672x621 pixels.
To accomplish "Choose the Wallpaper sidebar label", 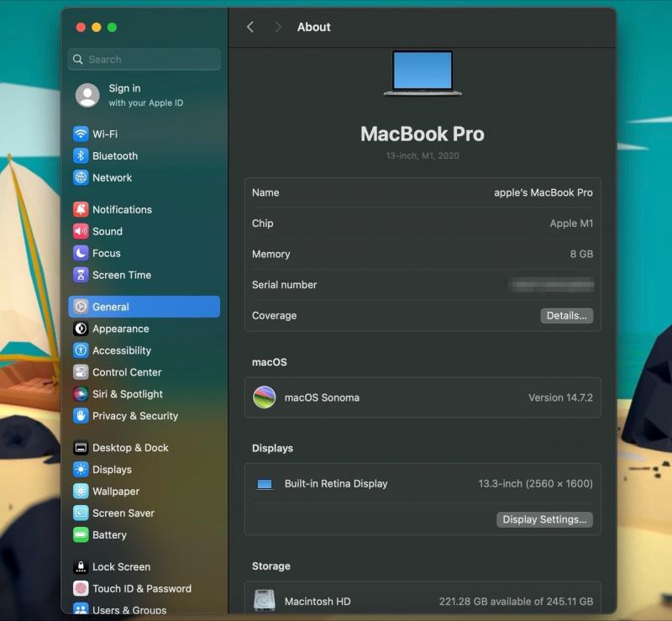I will (x=116, y=492).
